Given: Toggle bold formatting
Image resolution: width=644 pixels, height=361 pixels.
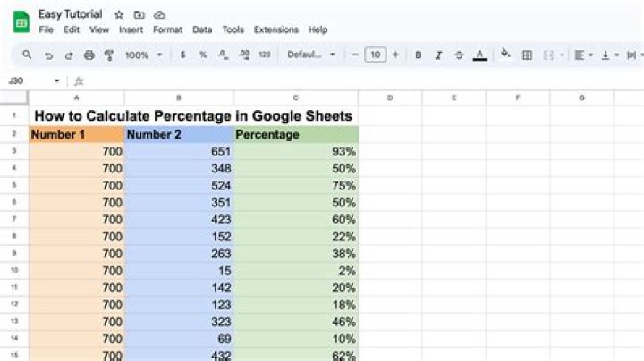Looking at the screenshot, I should (418, 55).
